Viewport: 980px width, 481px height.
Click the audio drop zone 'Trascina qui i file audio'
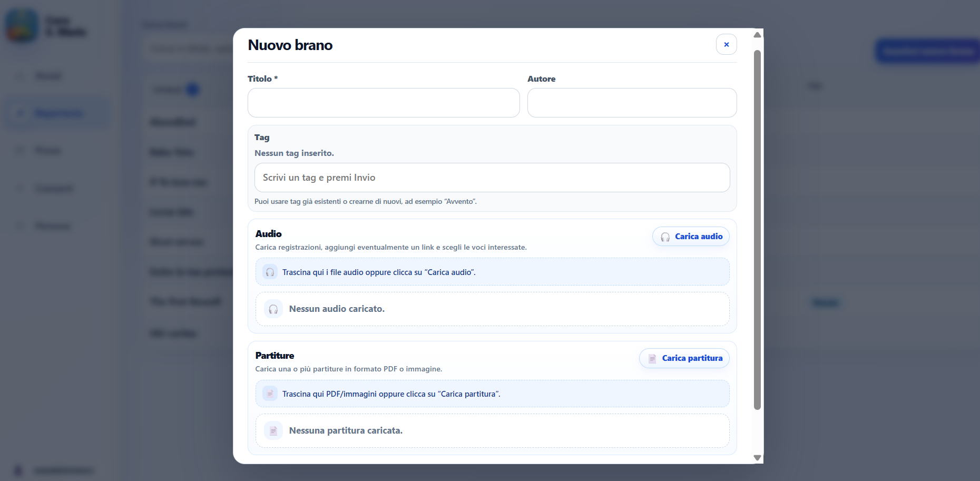pyautogui.click(x=492, y=272)
